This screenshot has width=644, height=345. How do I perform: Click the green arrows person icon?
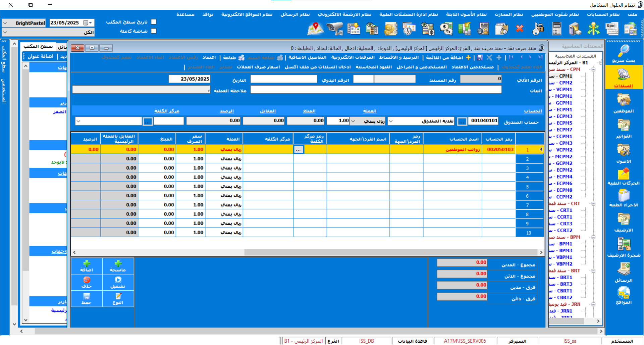[x=593, y=29]
